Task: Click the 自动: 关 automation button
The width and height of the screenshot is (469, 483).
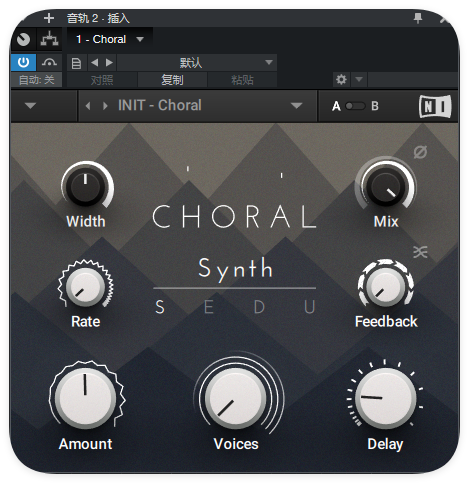Action: tap(36, 80)
